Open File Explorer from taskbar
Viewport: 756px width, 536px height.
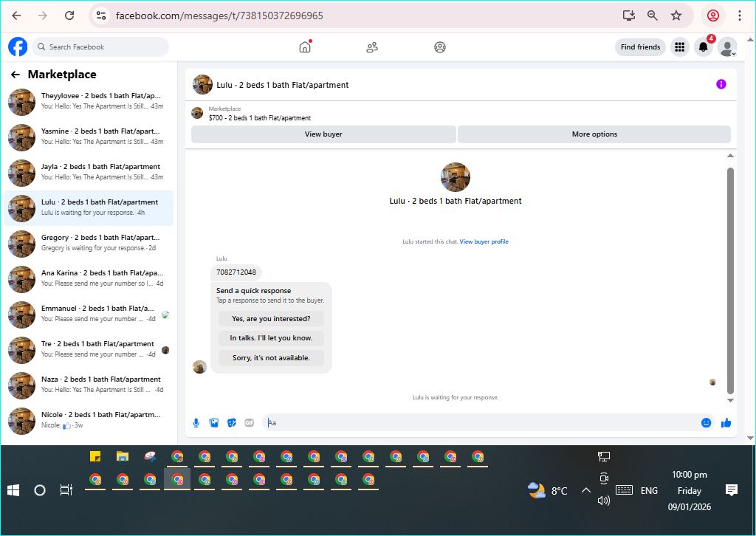(123, 456)
